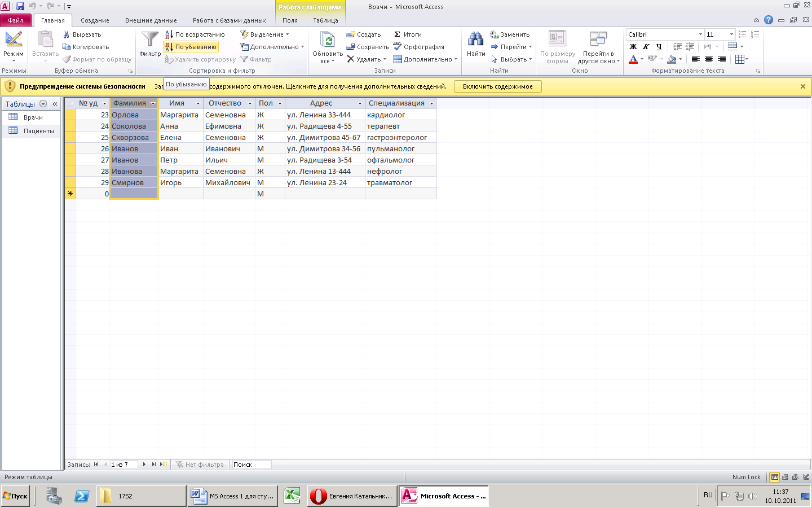Viewport: 812px width, 508px height.
Task: Click Заменить replace tool
Action: pyautogui.click(x=510, y=34)
